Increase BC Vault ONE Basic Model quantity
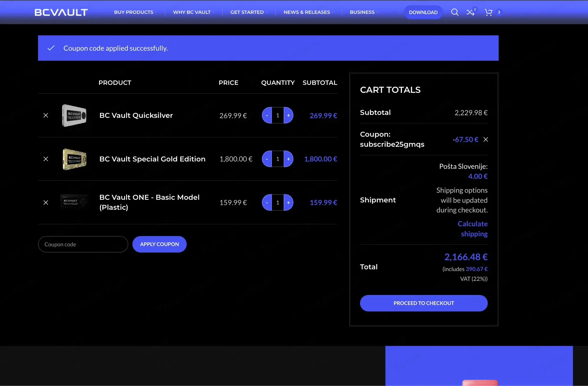588x386 pixels. point(288,202)
